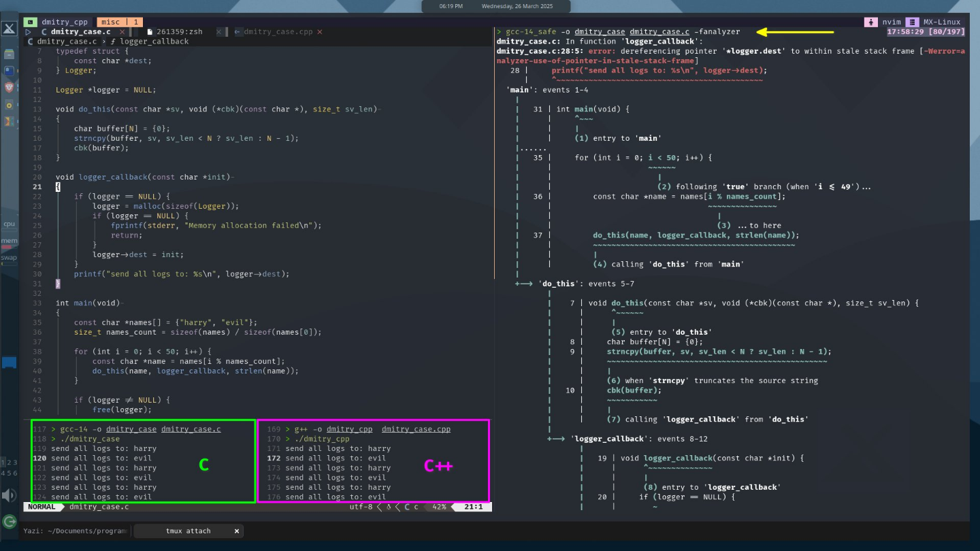Click the Linux penguin icon in statusline
The image size is (980, 551).
click(x=389, y=507)
